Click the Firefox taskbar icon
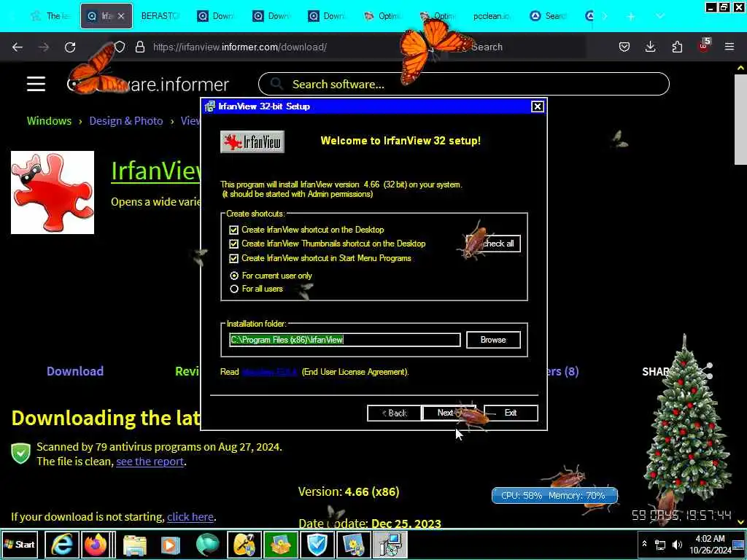Image resolution: width=747 pixels, height=560 pixels. (96, 545)
